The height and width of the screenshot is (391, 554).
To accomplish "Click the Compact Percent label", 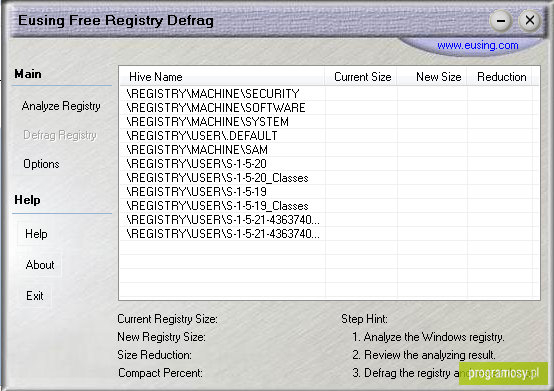I will [x=160, y=373].
